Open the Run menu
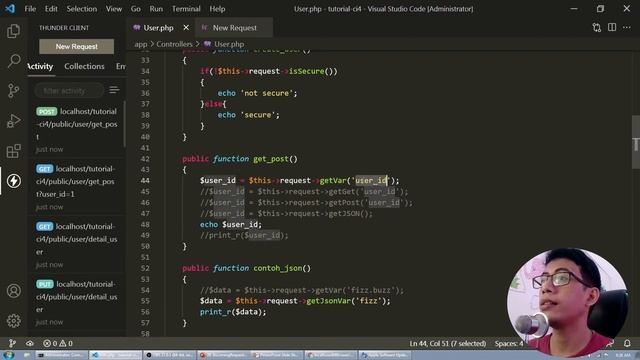640x360 pixels. click(156, 9)
